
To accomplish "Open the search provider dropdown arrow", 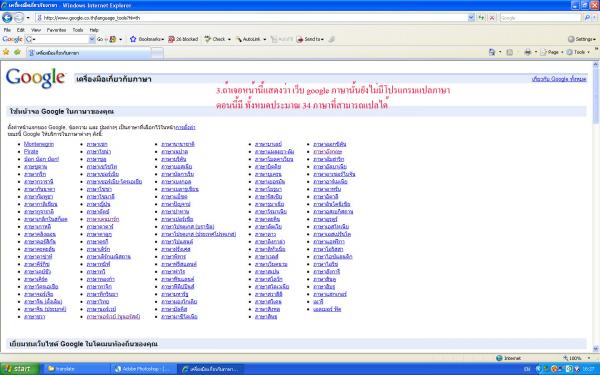I will [x=595, y=18].
